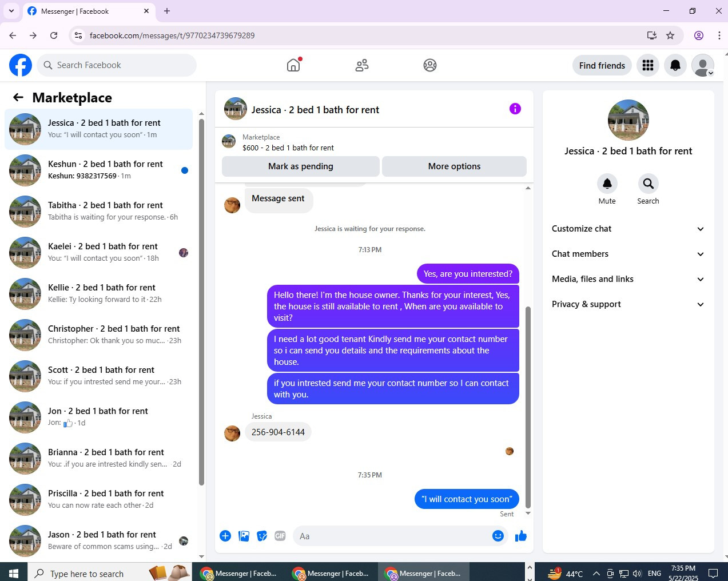Screen dimensions: 728x581
Task: Open Kellie conversation in list
Action: (x=98, y=294)
